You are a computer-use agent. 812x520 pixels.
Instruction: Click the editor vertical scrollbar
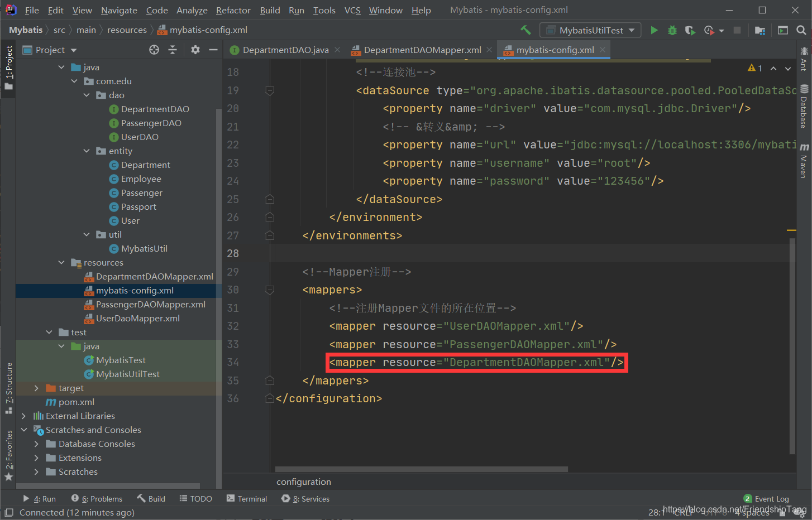[792, 346]
